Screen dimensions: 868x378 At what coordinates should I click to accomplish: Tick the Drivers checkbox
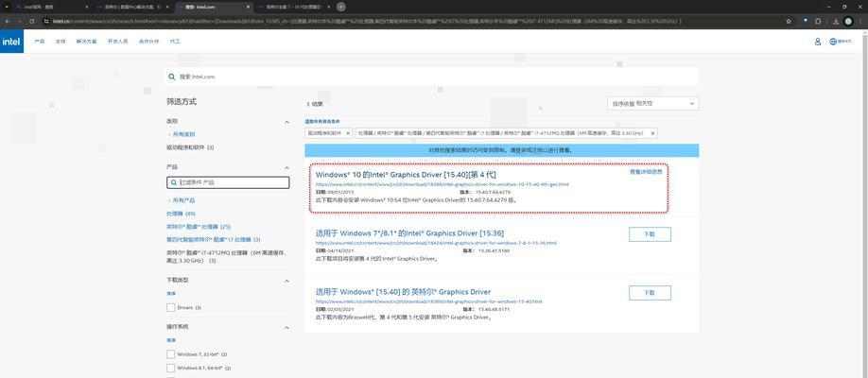(170, 307)
